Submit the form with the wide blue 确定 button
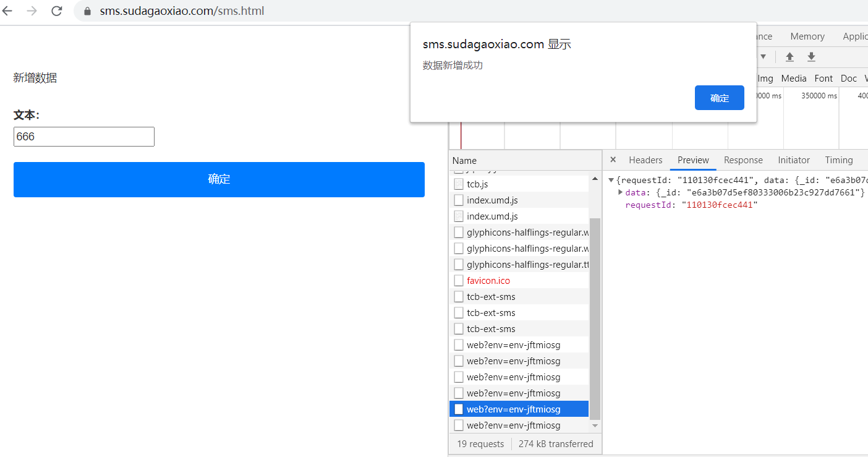 [219, 179]
